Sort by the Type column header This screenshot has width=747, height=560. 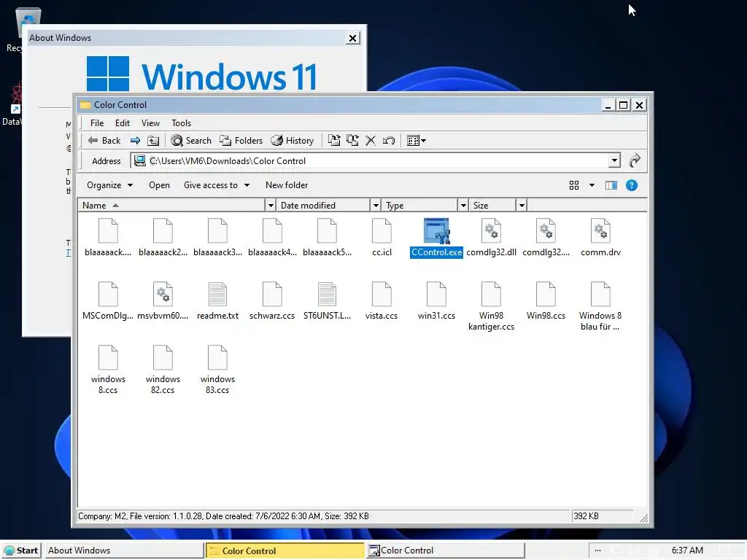click(x=419, y=205)
